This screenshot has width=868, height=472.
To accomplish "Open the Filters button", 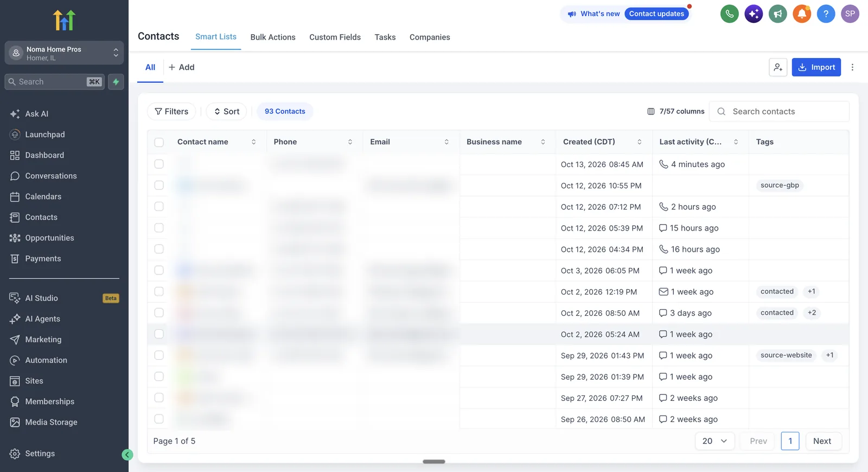I will (x=171, y=111).
